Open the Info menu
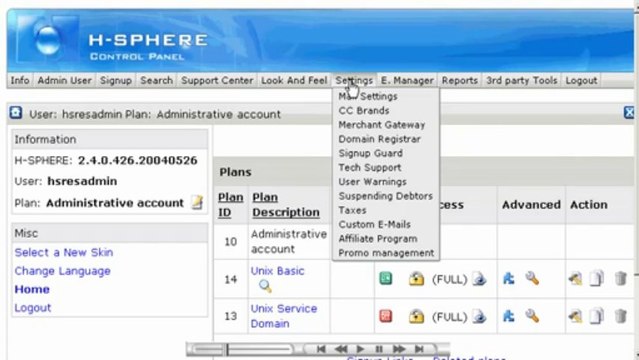The image size is (639, 360). click(x=20, y=80)
